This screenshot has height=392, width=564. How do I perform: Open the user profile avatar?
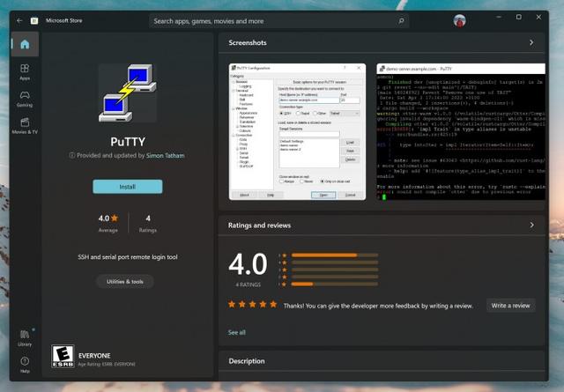click(459, 21)
